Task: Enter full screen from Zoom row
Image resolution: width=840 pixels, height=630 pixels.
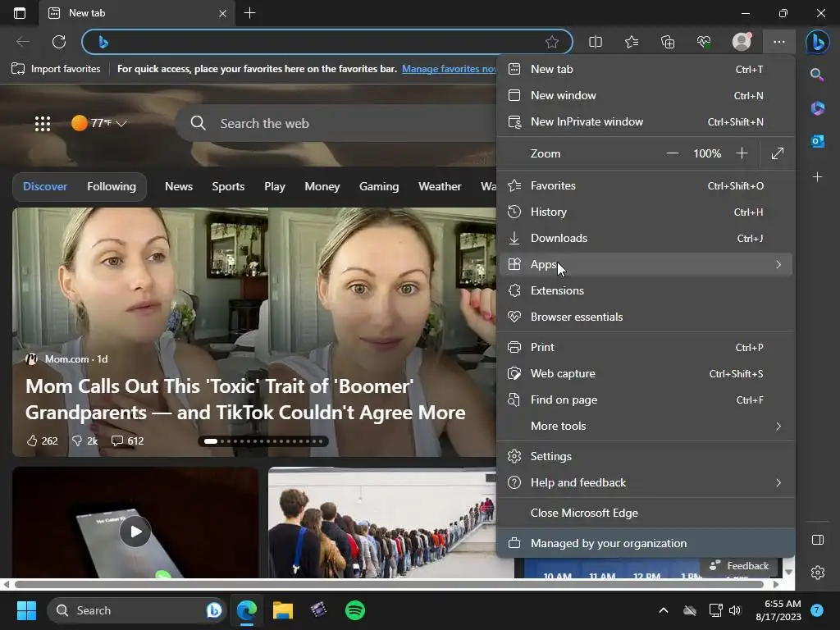Action: coord(778,153)
